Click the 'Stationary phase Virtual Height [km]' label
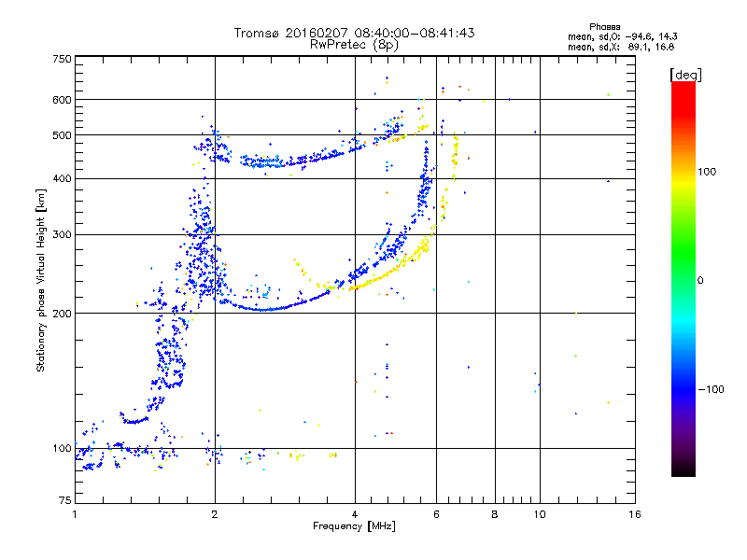Image resolution: width=747 pixels, height=560 pixels. 41,280
